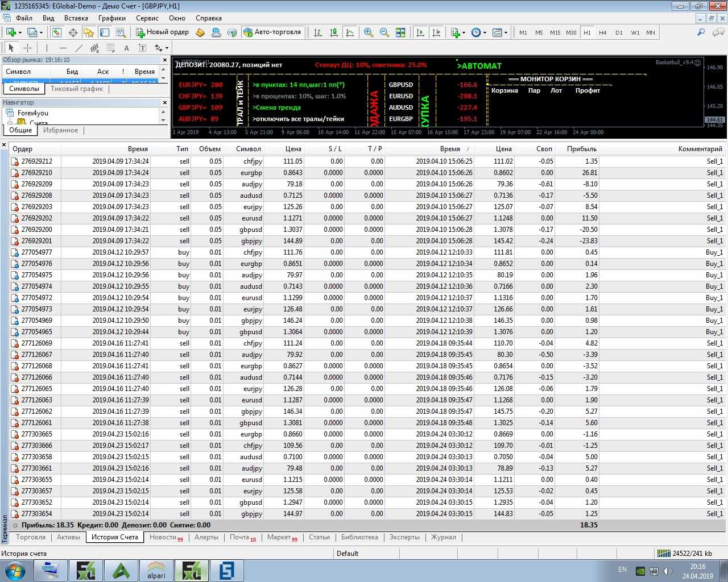Toggle the Auto-trading button

click(x=272, y=32)
